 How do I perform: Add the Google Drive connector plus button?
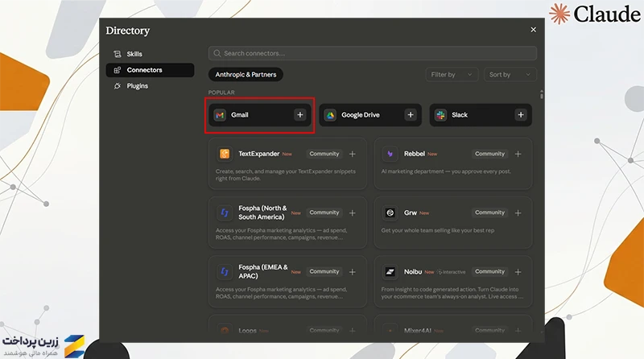pos(411,115)
